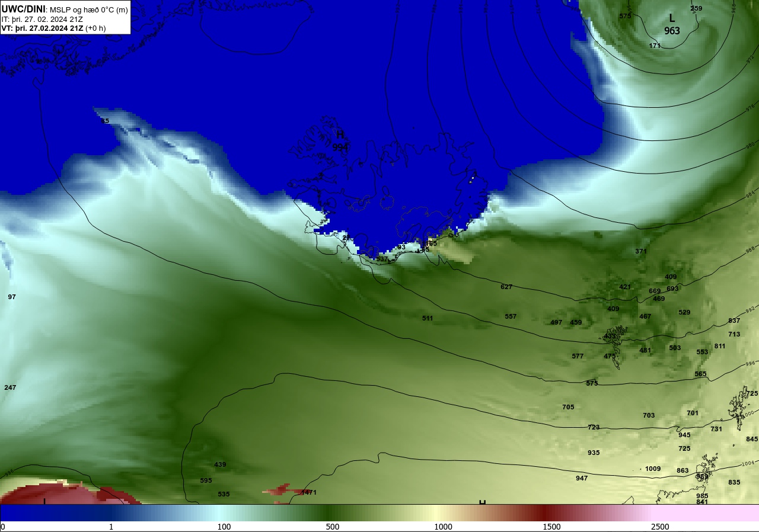Click the 1000 tick on the color scale
Screen dimensions: 759x532
pos(443,527)
